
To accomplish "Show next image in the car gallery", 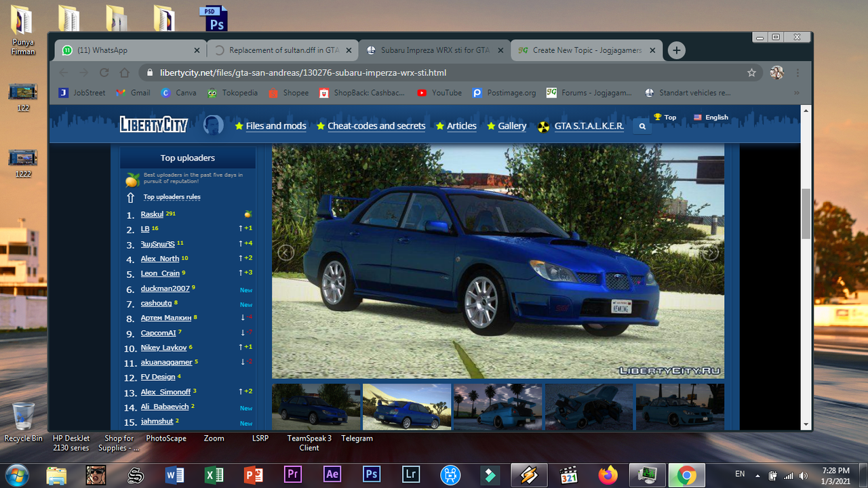I will coord(710,252).
